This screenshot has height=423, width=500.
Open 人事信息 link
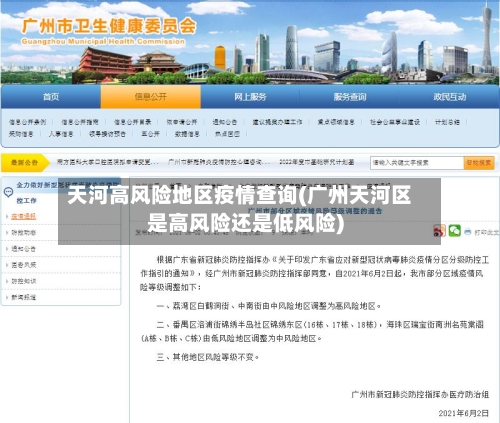coord(61,134)
